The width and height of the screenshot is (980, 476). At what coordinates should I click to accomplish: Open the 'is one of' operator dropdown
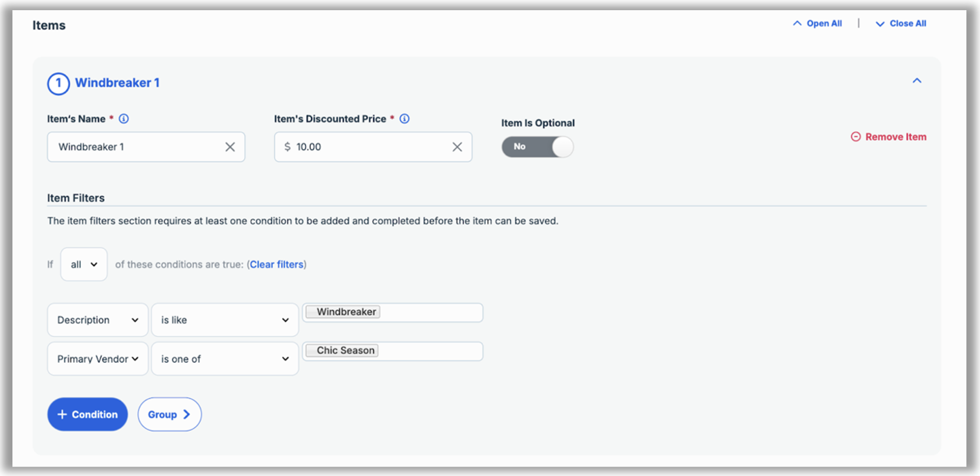225,359
